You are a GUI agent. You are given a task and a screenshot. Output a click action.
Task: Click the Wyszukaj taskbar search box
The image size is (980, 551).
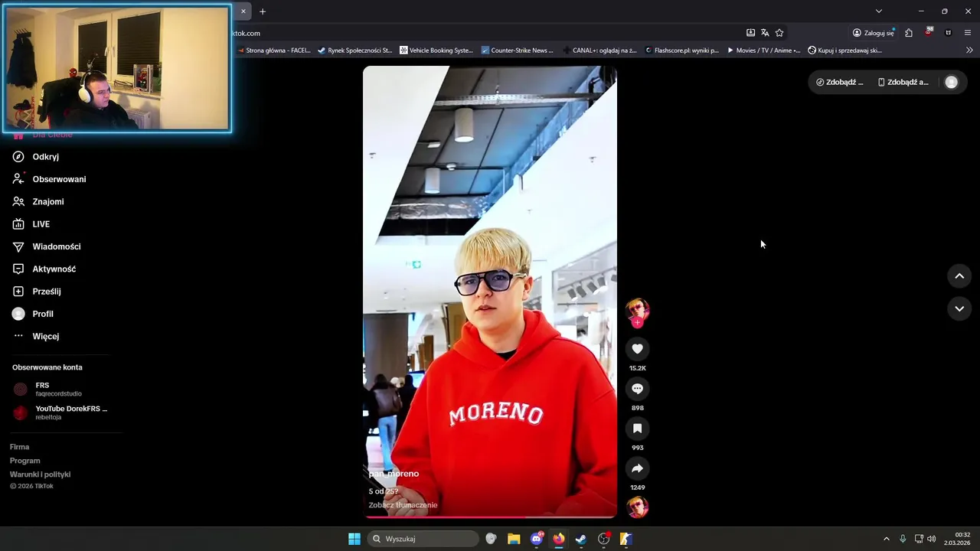423,539
